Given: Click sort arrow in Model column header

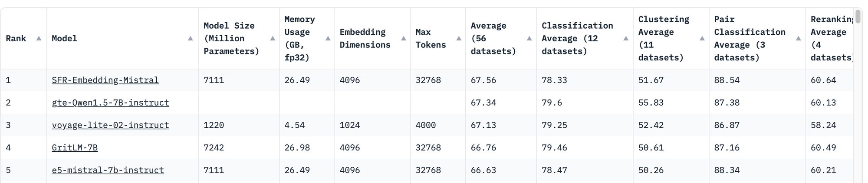Looking at the screenshot, I should click(x=190, y=38).
